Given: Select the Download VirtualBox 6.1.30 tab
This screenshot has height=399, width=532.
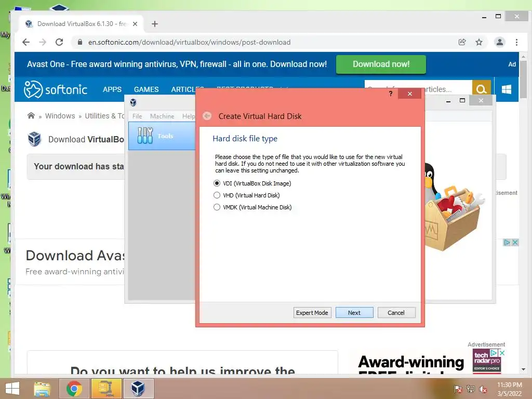Looking at the screenshot, I should point(82,24).
